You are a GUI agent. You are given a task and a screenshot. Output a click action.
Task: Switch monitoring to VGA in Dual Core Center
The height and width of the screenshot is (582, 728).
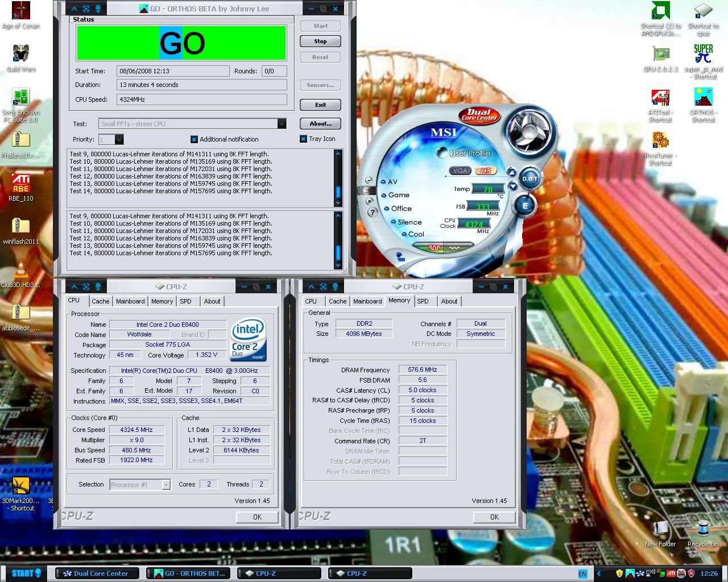coord(460,171)
